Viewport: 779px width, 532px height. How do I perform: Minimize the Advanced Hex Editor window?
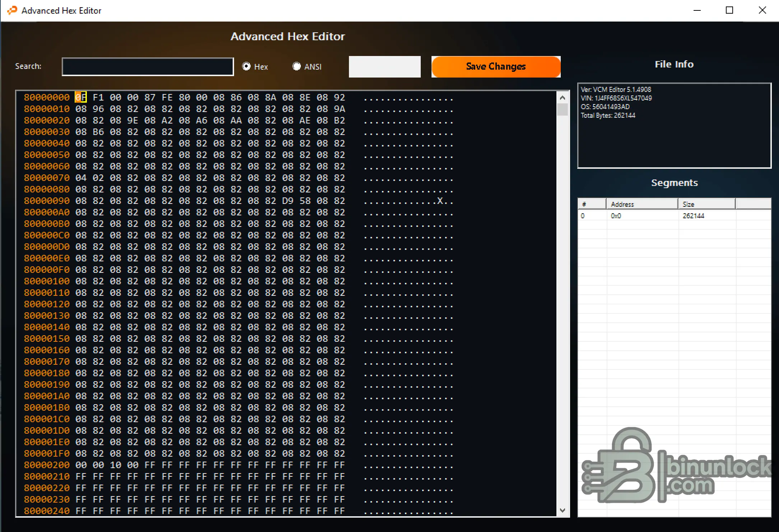(x=697, y=10)
